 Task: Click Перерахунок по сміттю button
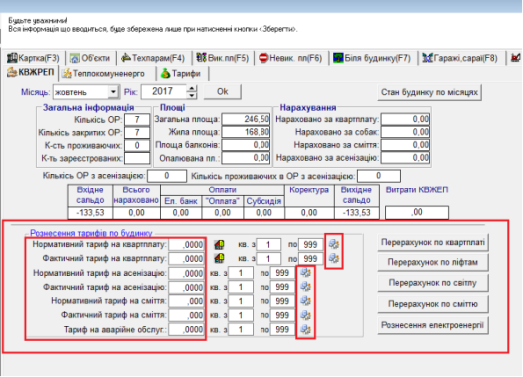433,304
